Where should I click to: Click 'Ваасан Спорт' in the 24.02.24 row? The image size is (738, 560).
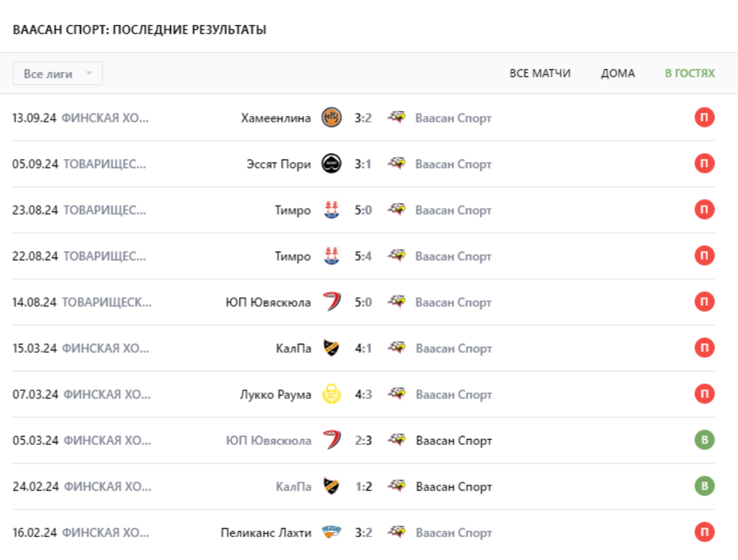454,487
